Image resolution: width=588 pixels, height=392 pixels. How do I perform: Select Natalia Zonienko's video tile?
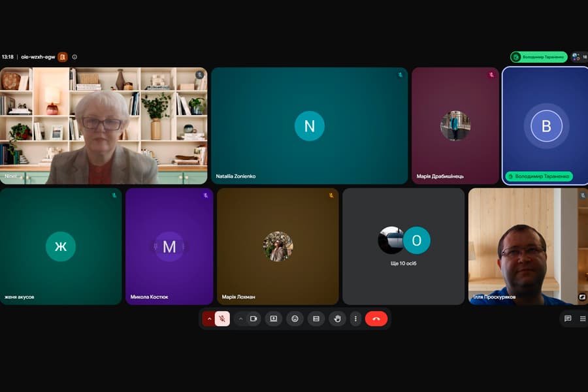point(310,125)
